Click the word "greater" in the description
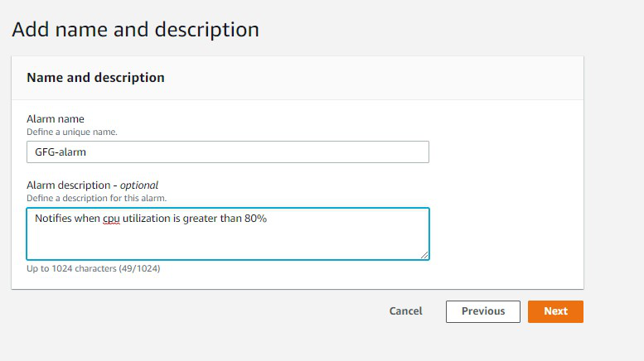 click(201, 219)
